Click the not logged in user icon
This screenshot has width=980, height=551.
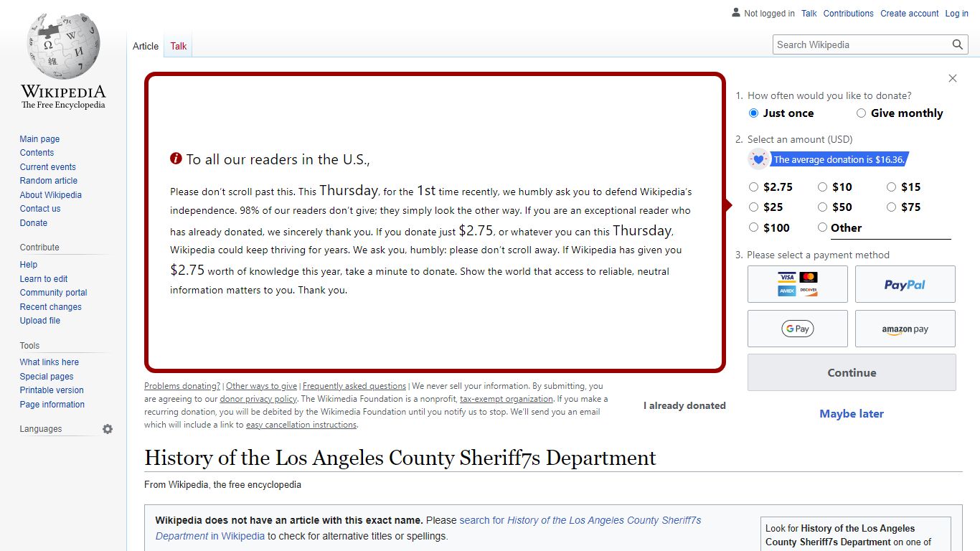(735, 13)
